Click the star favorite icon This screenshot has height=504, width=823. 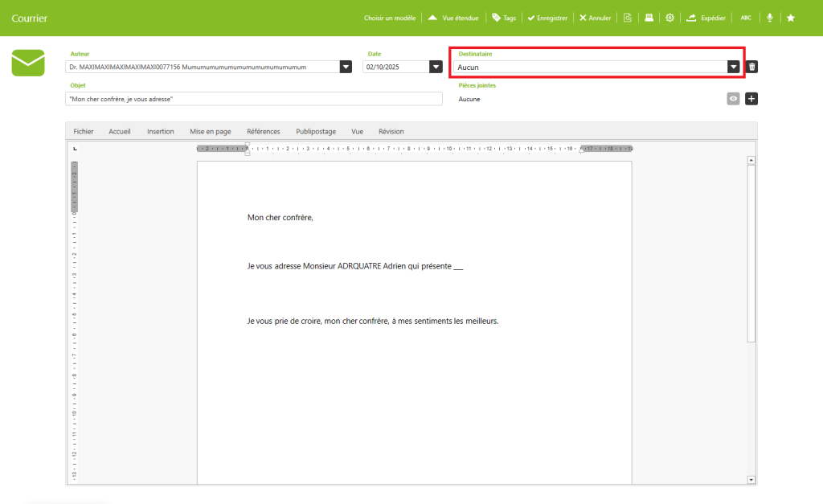791,18
